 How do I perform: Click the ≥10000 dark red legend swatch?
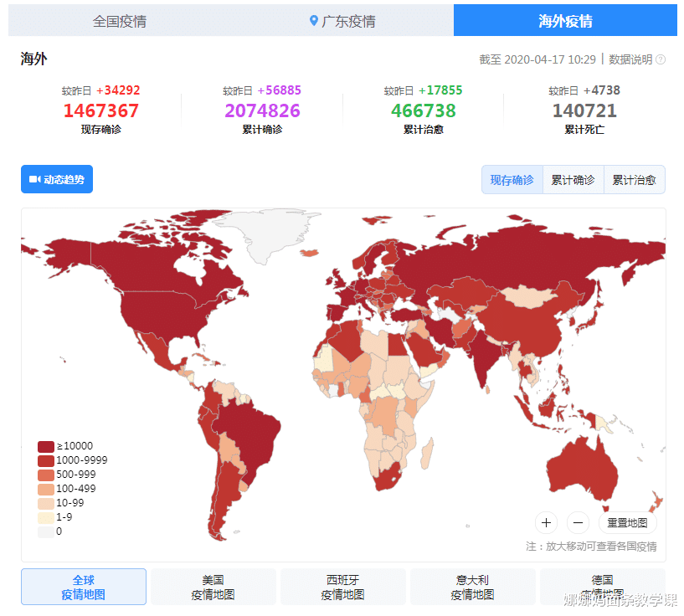coord(46,446)
